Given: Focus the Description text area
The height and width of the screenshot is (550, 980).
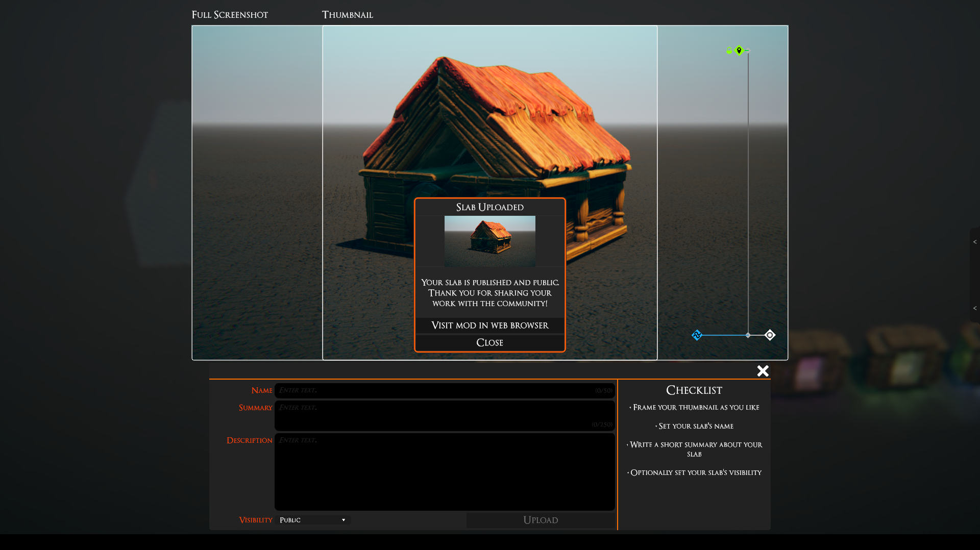Looking at the screenshot, I should (x=444, y=471).
